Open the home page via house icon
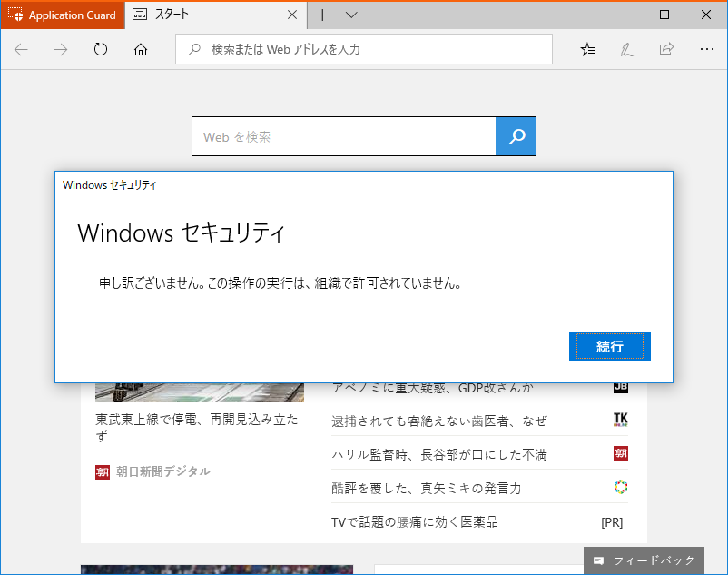728x575 pixels. (140, 49)
